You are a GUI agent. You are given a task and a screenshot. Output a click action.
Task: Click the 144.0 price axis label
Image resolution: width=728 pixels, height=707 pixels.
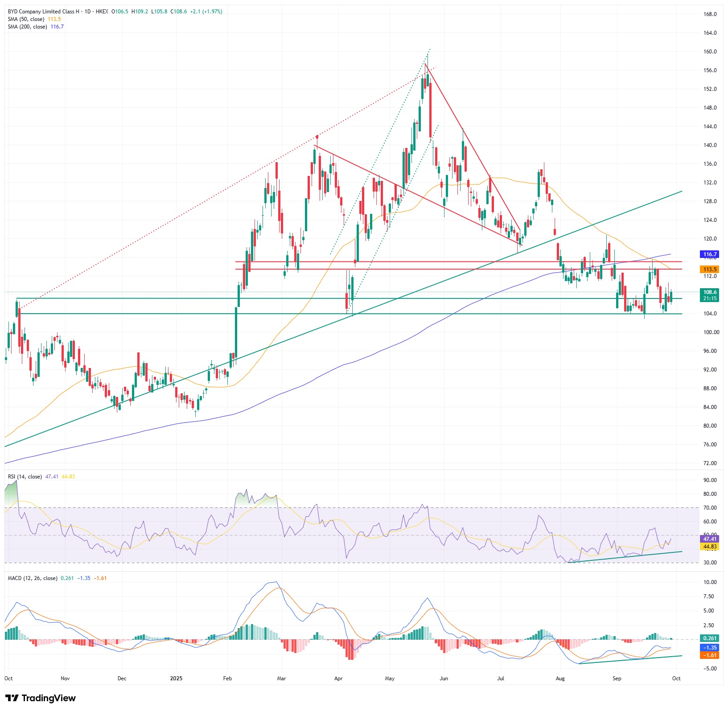710,127
